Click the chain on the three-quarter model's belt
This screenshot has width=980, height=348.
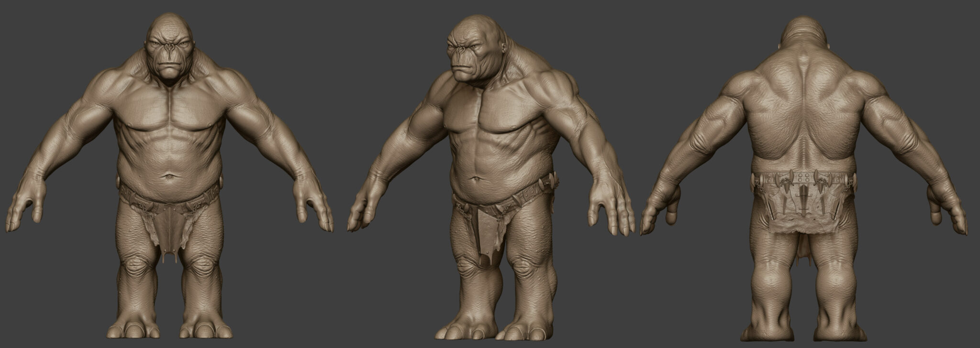click(x=460, y=209)
